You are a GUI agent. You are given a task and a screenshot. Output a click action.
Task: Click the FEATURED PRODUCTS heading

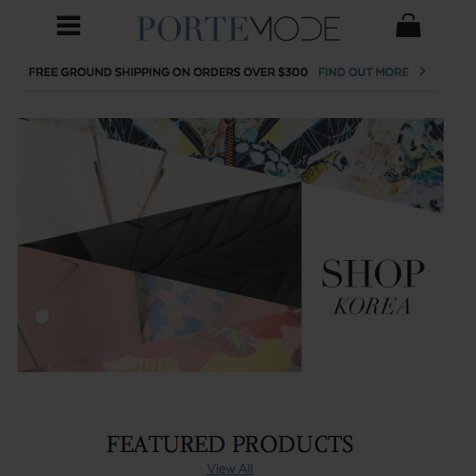pos(229,444)
